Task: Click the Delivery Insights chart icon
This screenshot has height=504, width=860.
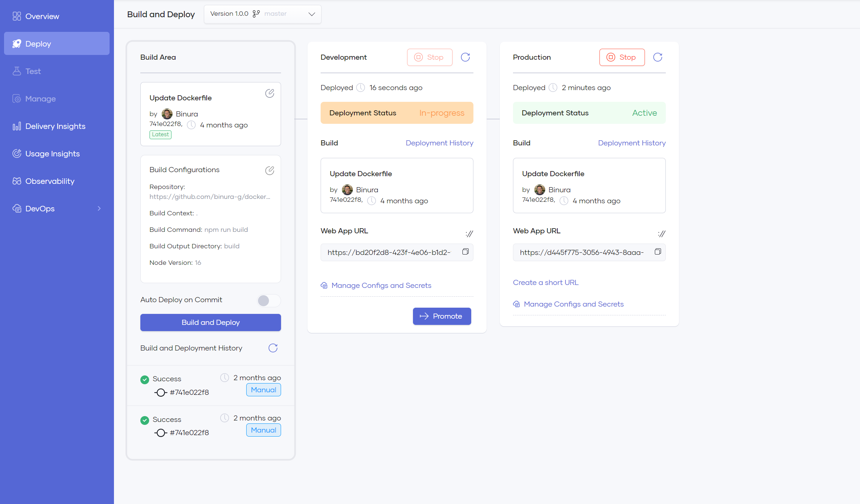Action: (16, 126)
